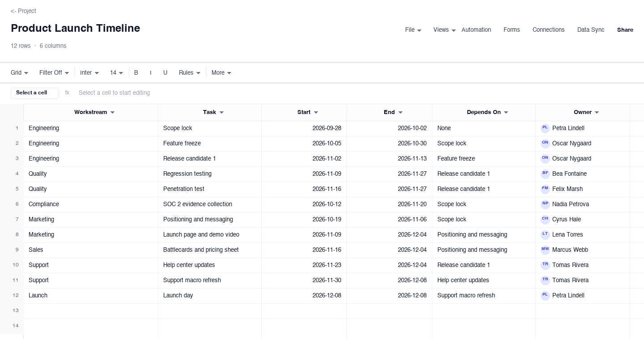The width and height of the screenshot is (644, 339).
Task: Select the 'Regression testing' task cell
Action: [210, 174]
